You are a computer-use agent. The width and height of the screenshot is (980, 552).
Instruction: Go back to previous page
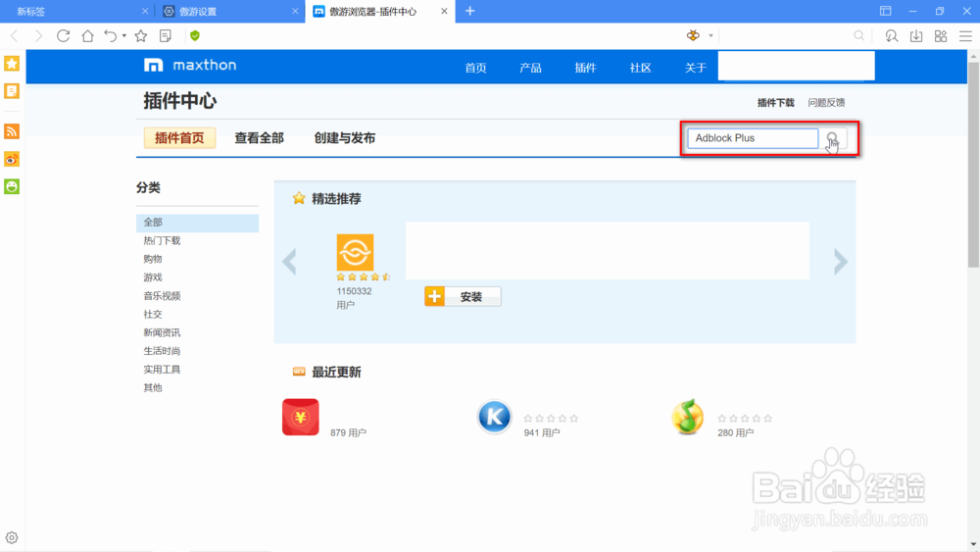point(15,35)
